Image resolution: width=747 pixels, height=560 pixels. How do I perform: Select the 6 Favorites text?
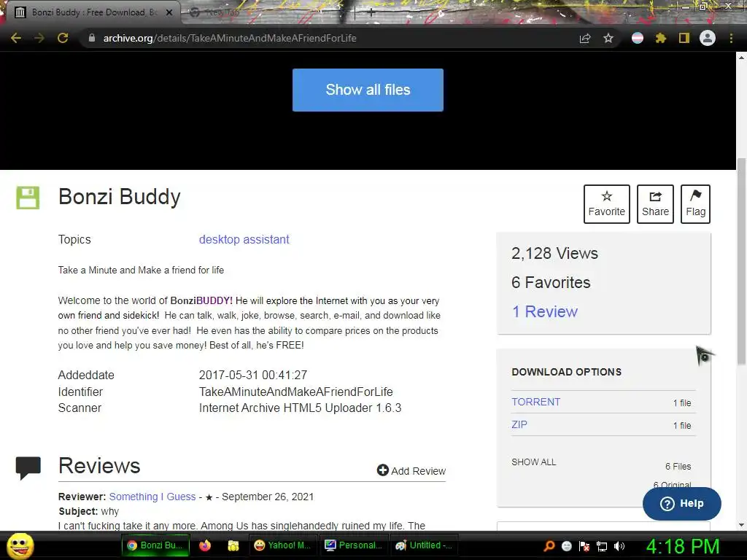point(551,282)
